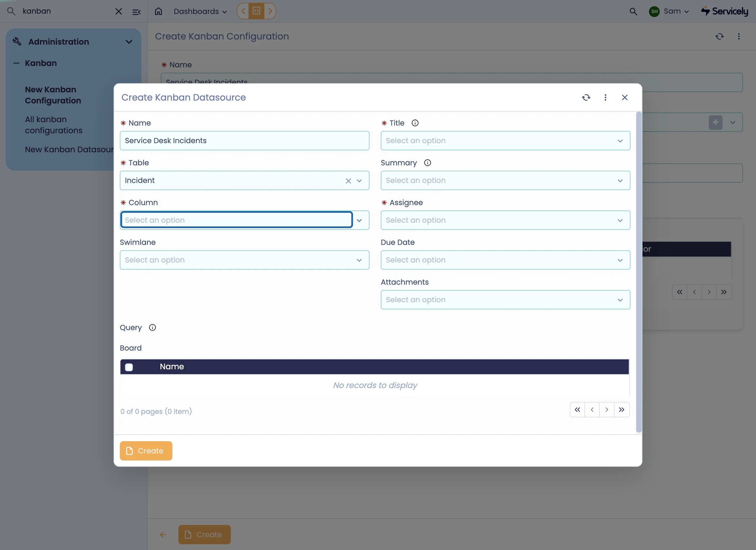The height and width of the screenshot is (550, 756).
Task: Clear the kanban search text
Action: 118,12
